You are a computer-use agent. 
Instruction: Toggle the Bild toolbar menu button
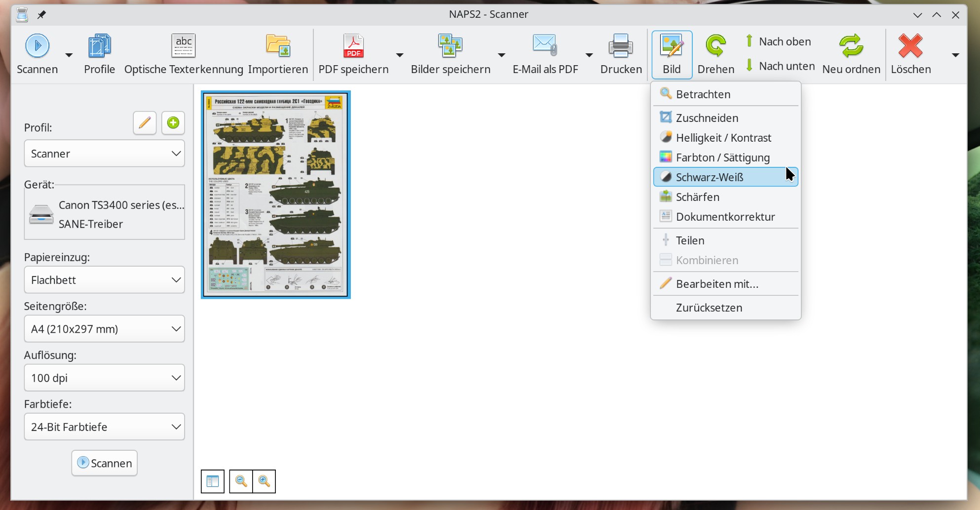coord(672,54)
